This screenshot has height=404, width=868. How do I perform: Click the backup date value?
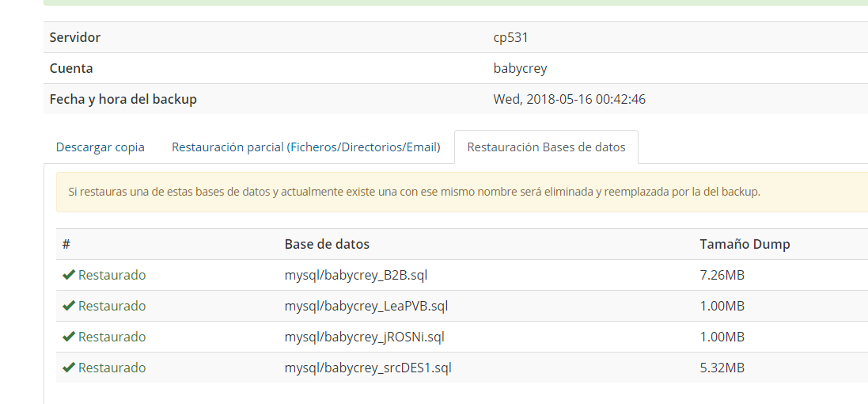pyautogui.click(x=569, y=100)
